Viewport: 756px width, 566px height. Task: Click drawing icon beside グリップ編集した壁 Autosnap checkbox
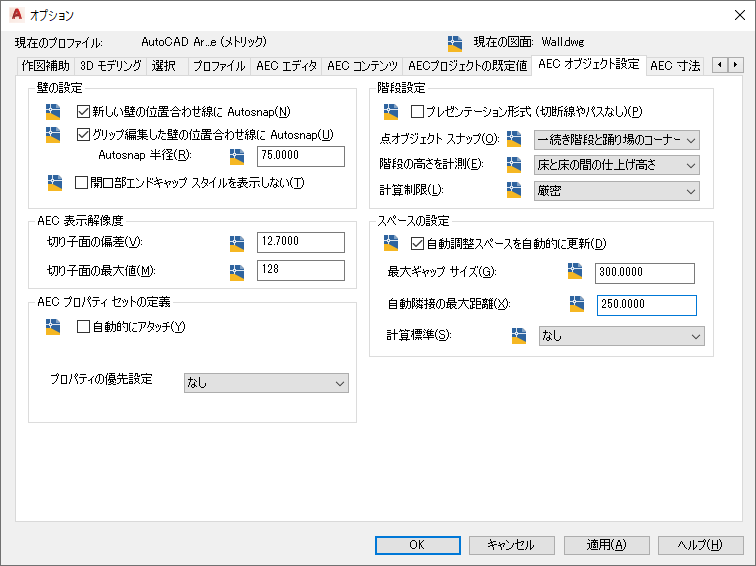(53, 135)
